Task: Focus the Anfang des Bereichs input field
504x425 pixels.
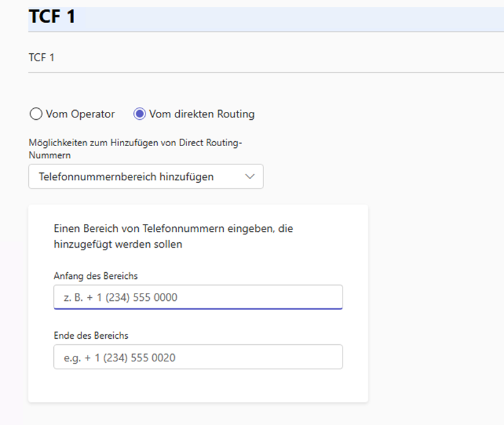Action: 198,297
